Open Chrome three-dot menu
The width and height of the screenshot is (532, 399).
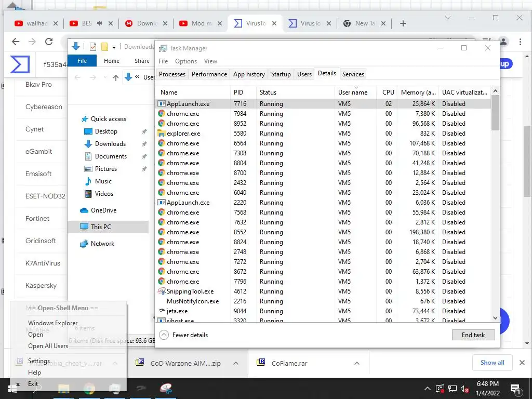coord(520,42)
